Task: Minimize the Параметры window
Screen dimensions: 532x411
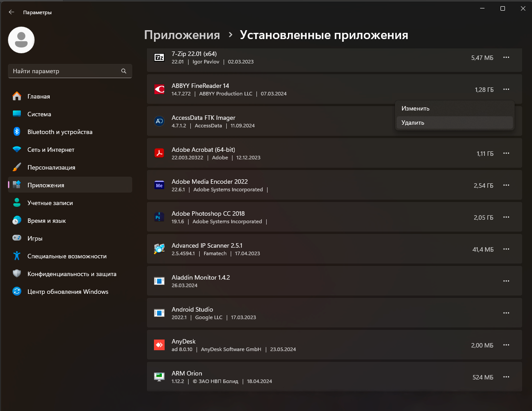Action: tap(482, 8)
